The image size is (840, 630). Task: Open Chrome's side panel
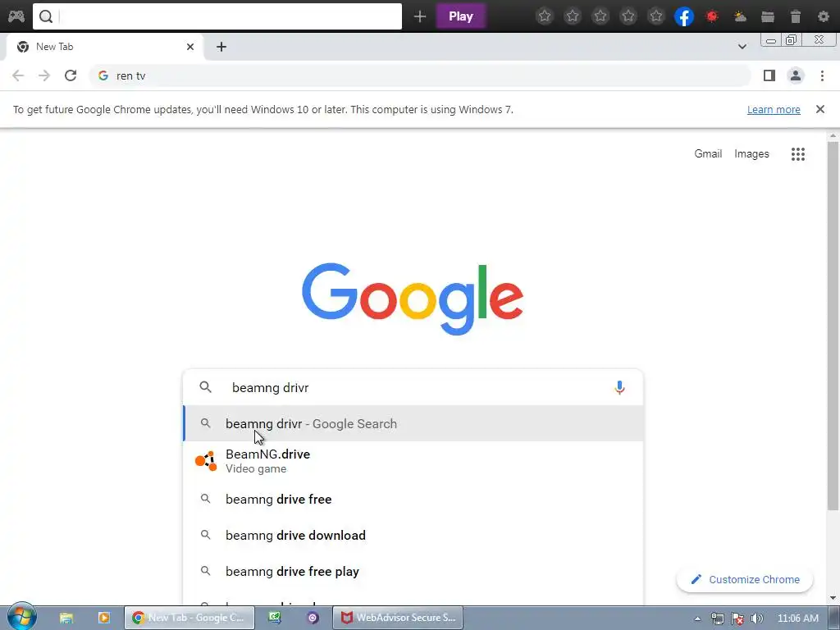769,75
